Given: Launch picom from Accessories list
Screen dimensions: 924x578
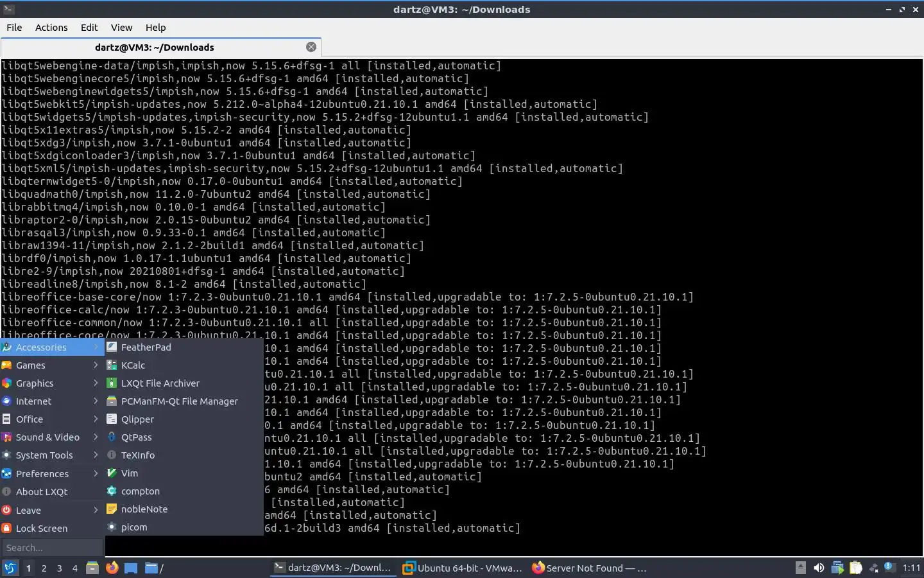Looking at the screenshot, I should [184, 527].
